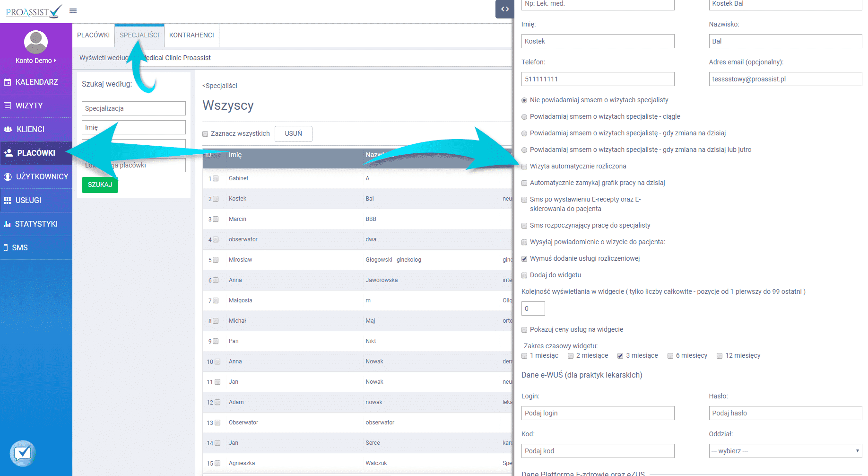Select the 2 miesiące widget range checkbox
The image size is (868, 476).
(571, 356)
